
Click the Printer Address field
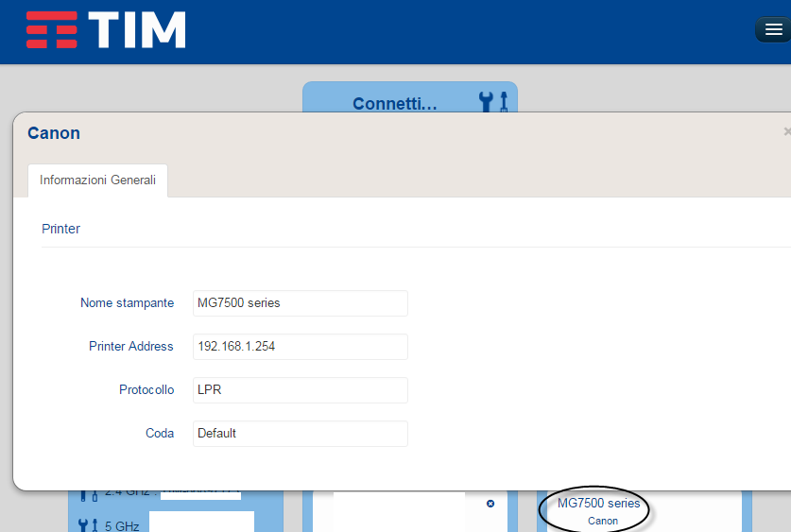(x=301, y=347)
